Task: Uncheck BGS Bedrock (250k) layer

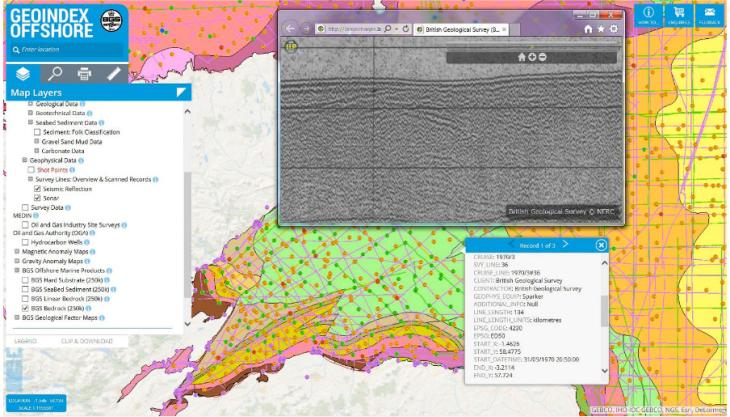Action: (x=25, y=309)
